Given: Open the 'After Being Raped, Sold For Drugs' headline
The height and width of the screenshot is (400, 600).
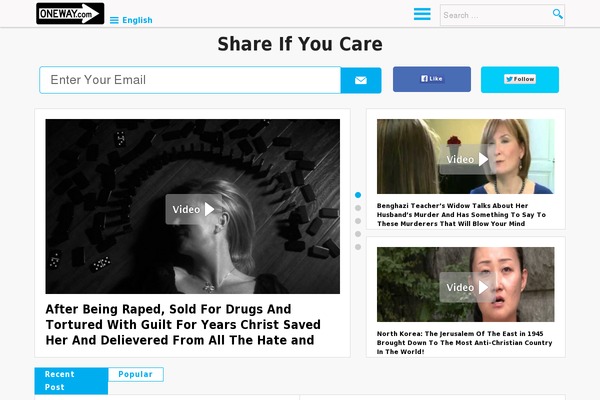Looking at the screenshot, I should click(183, 325).
